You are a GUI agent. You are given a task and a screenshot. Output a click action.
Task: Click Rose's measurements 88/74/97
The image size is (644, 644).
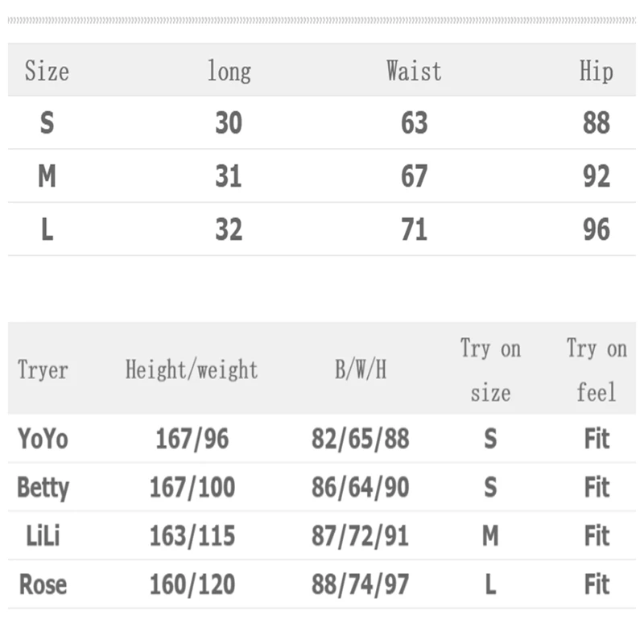[361, 584]
